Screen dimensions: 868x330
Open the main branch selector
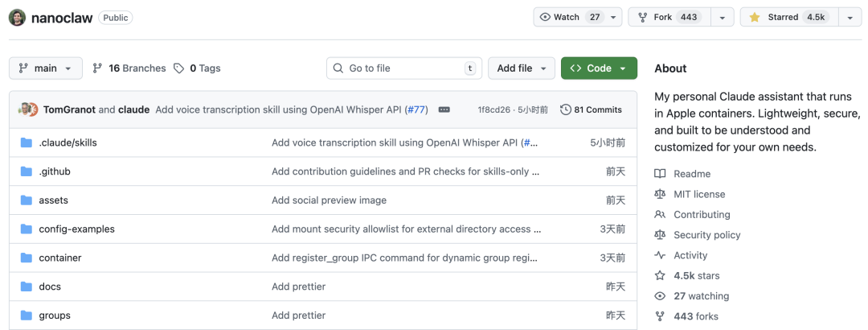(46, 68)
